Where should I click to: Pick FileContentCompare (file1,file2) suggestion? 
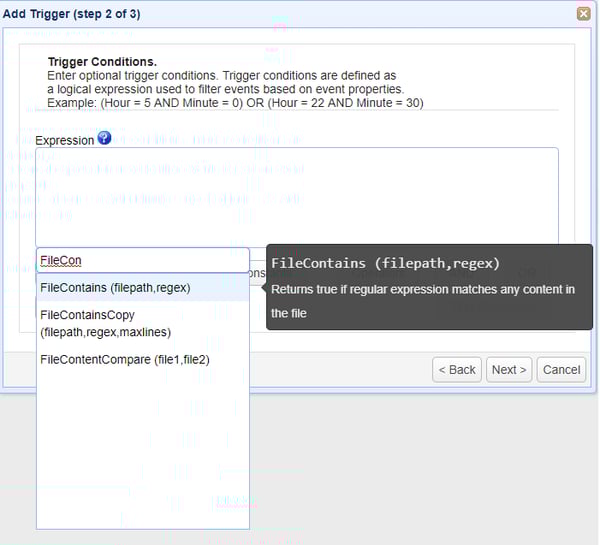[125, 359]
